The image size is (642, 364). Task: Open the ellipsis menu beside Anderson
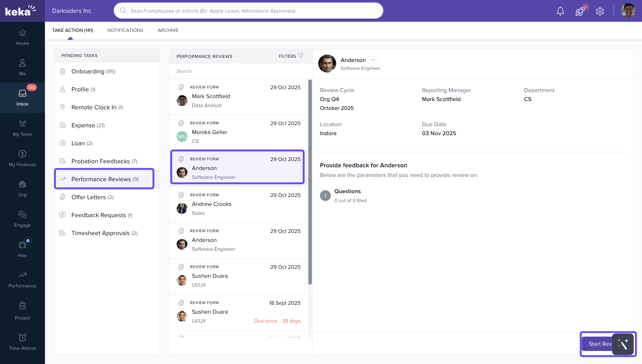point(373,60)
